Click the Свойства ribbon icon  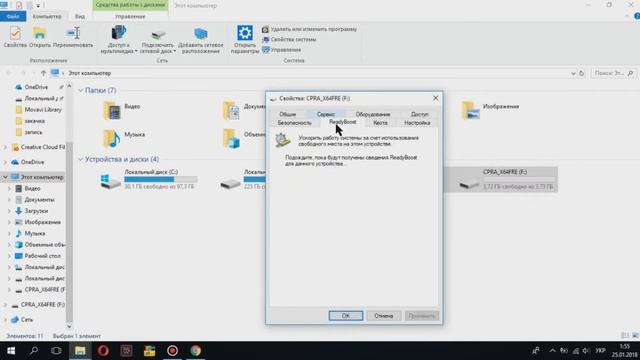tap(15, 37)
